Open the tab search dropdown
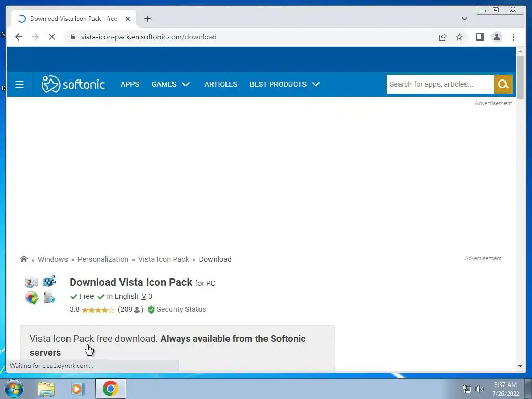The image size is (532, 399). 464,19
